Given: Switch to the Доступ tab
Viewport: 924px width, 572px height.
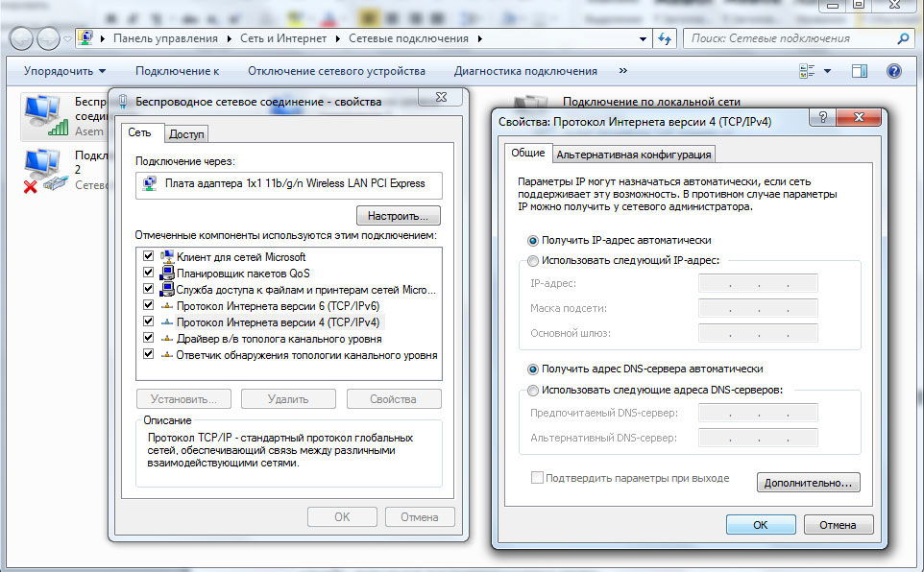Looking at the screenshot, I should pyautogui.click(x=186, y=134).
